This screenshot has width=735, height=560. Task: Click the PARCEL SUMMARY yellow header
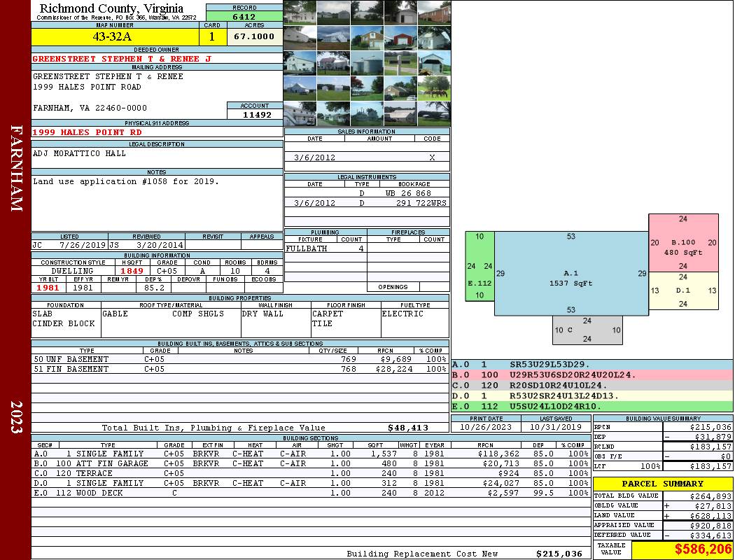tap(662, 484)
